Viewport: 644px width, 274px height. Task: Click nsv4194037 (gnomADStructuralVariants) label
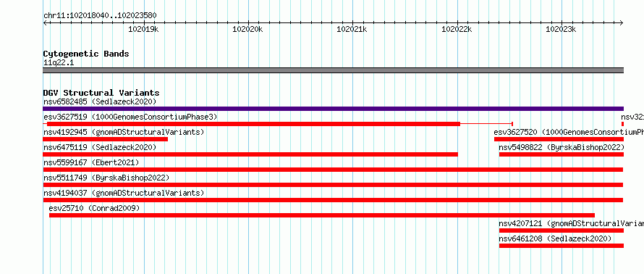124,193
